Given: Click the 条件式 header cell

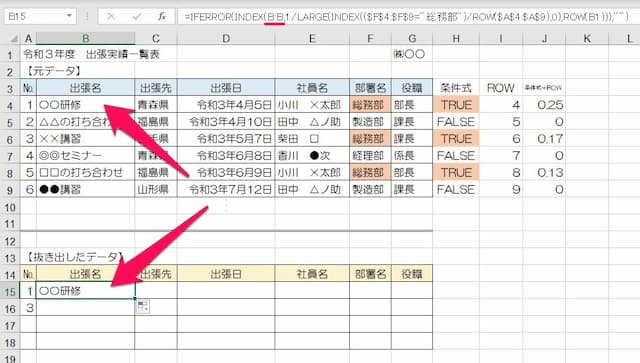Looking at the screenshot, I should coord(456,88).
